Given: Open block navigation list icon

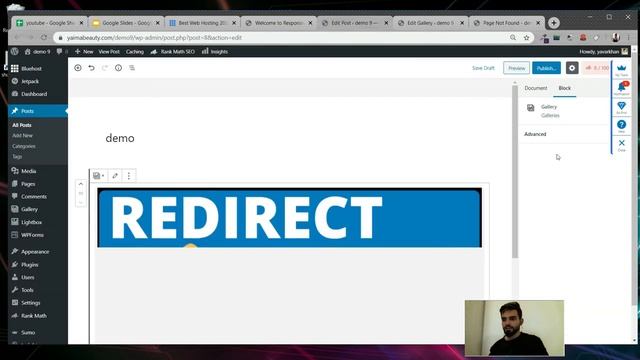Looking at the screenshot, I should pyautogui.click(x=132, y=68).
